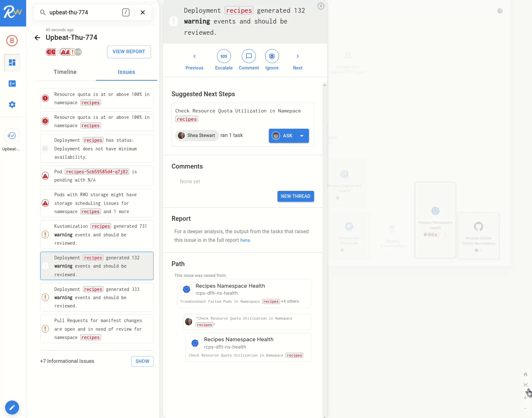Select the Upbeat workspace icon in the sidebar
Viewport: 532px width, 418px height.
click(12, 136)
